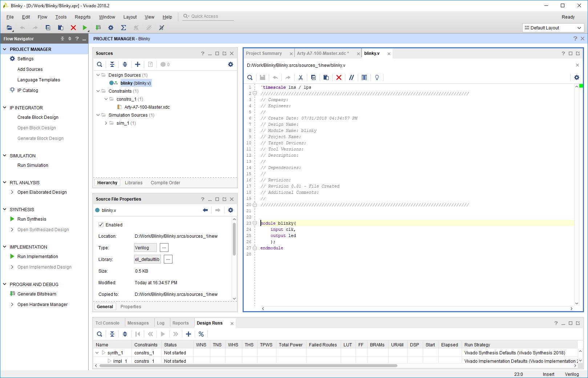Screen dimensions: 588x378
Task: Open editor settings gear icon
Action: coord(577,77)
